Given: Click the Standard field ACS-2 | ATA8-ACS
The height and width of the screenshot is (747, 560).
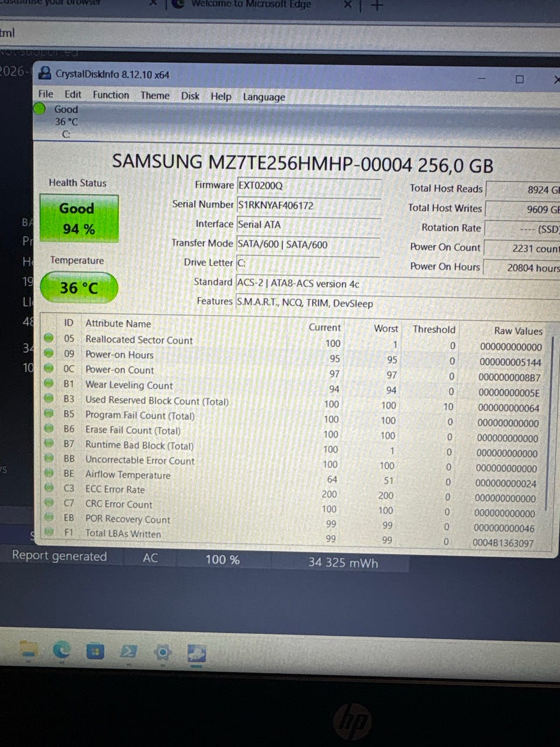Looking at the screenshot, I should pyautogui.click(x=397, y=284).
